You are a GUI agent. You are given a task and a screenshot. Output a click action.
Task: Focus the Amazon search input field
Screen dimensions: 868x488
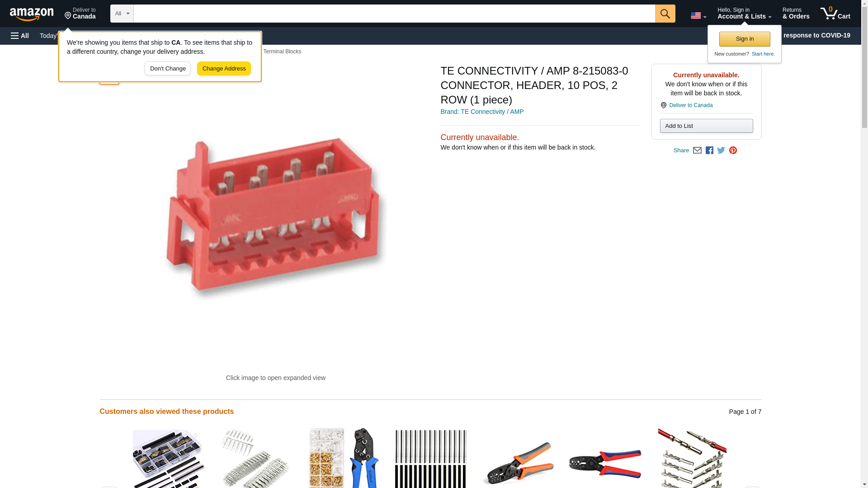coord(394,14)
